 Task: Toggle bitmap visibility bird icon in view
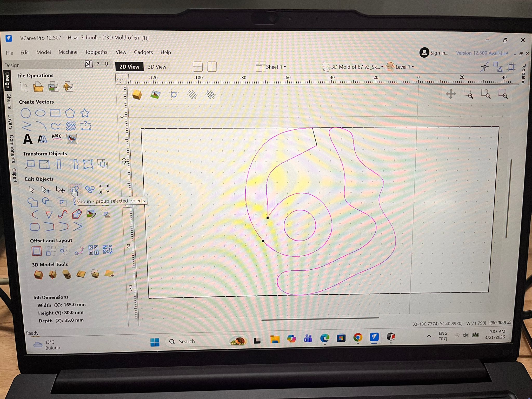click(x=155, y=95)
